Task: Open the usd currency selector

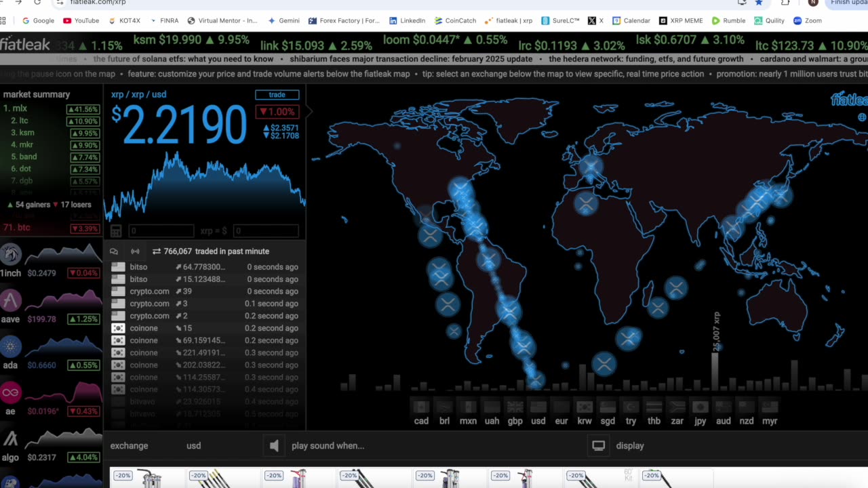Action: (193, 445)
